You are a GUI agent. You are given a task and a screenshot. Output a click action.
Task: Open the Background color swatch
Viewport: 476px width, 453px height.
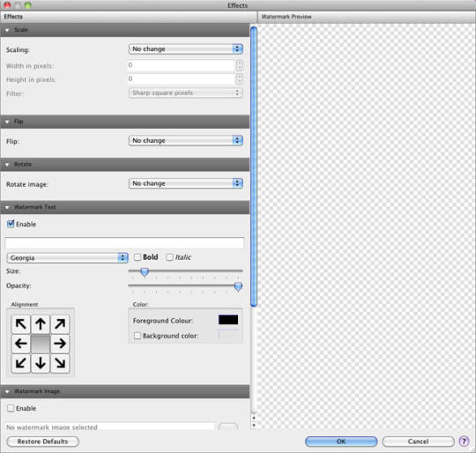pyautogui.click(x=228, y=335)
